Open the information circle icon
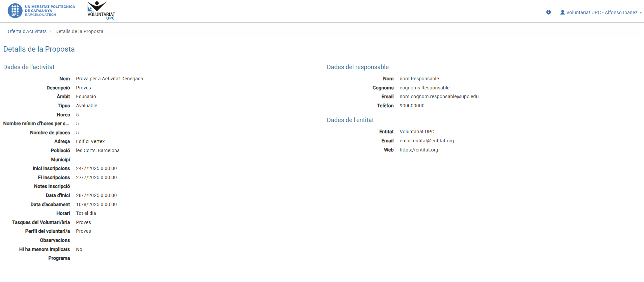Screen dimensions: 644x282 click(549, 12)
